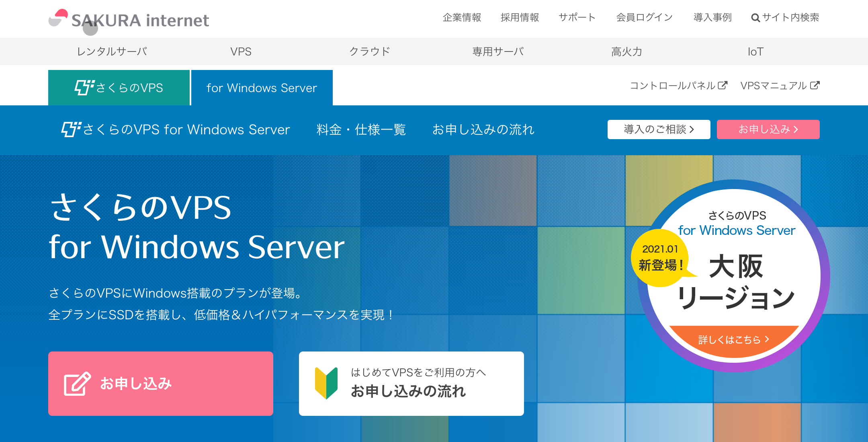Click the orange 詳しくはこちら banner button
Viewport: 868px width, 442px height.
(x=733, y=340)
